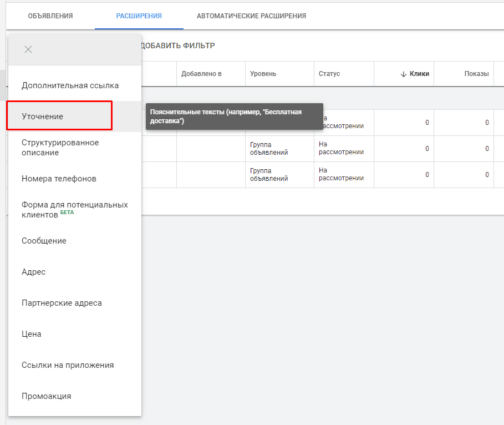Click the Уровень column header
The image size is (504, 425).
point(262,74)
